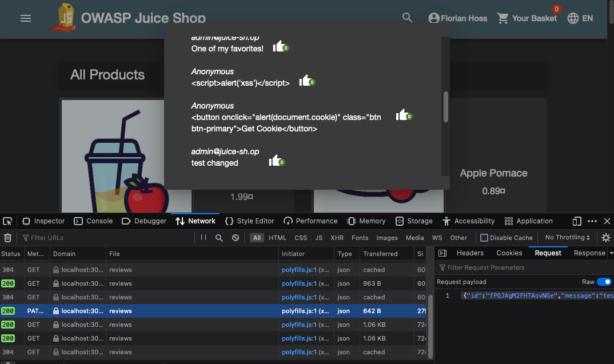This screenshot has width=614, height=364.
Task: Switch to the Debugger tab
Action: (x=143, y=221)
